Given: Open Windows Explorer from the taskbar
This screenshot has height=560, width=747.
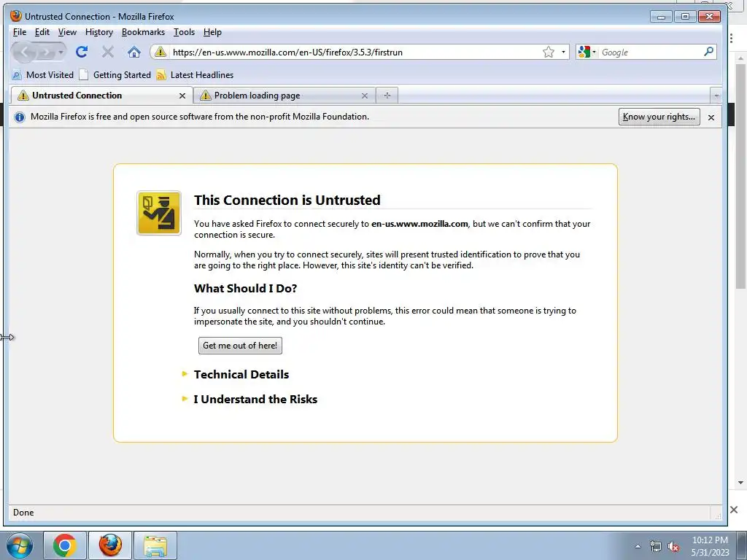Looking at the screenshot, I should coord(155,545).
